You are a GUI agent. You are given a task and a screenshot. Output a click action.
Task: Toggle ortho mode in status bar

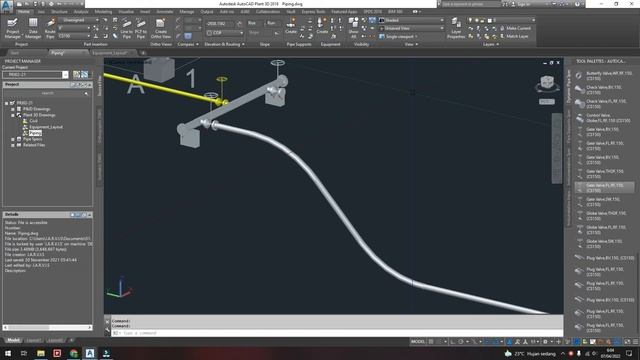click(453, 342)
